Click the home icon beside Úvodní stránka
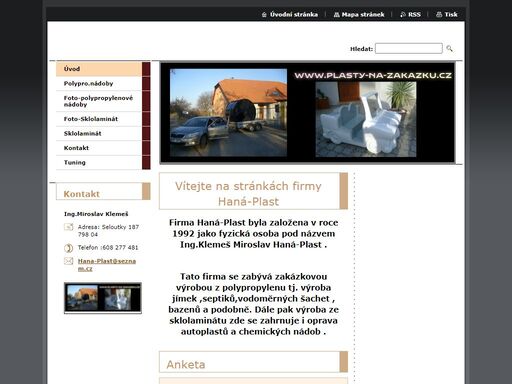The height and width of the screenshot is (384, 512). [264, 15]
